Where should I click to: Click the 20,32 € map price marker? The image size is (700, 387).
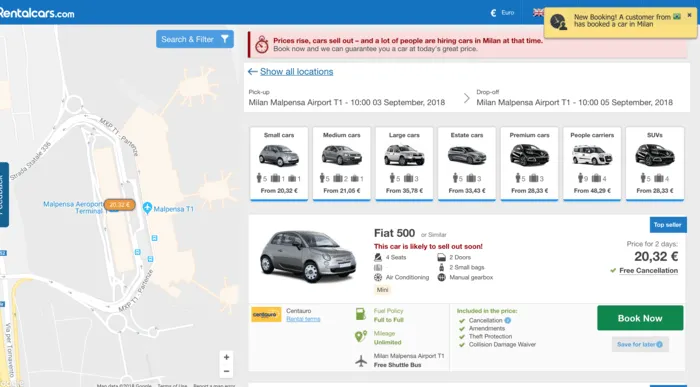point(120,205)
